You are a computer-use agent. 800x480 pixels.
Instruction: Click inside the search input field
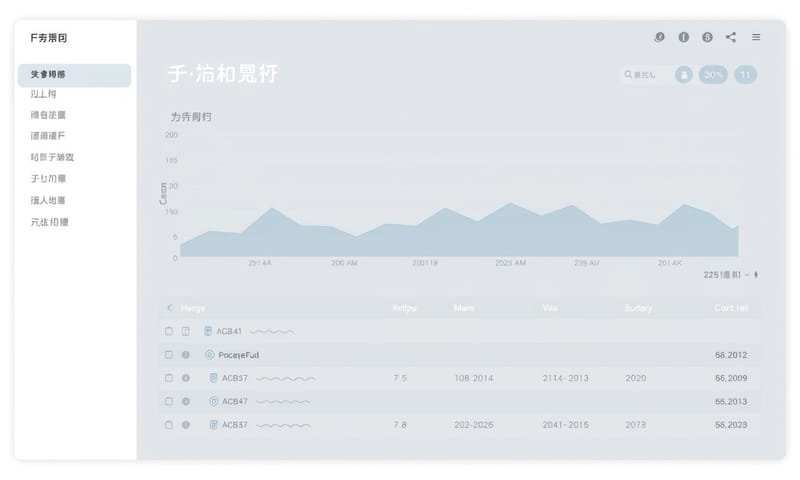click(x=645, y=75)
